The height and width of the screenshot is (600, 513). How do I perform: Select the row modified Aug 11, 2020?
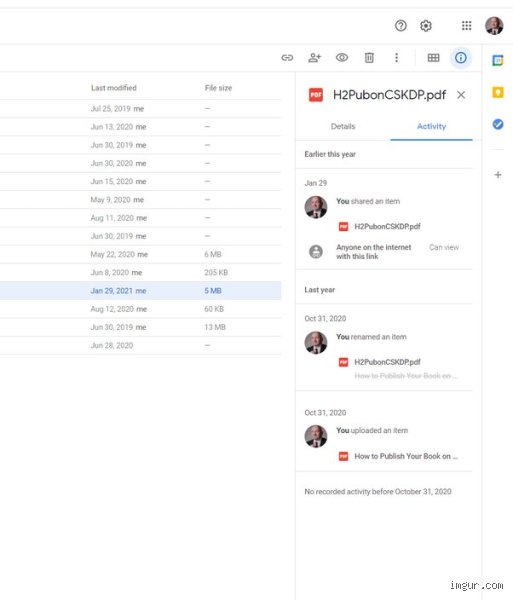[140, 218]
